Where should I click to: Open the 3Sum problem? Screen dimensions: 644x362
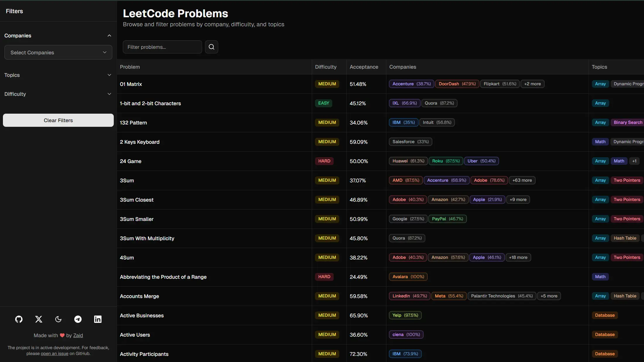(x=127, y=180)
